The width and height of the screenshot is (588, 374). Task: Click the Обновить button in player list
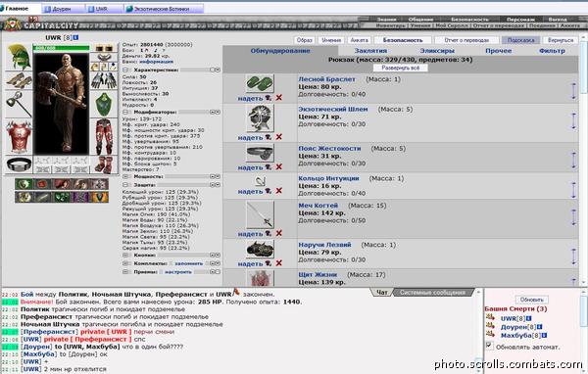pyautogui.click(x=532, y=300)
